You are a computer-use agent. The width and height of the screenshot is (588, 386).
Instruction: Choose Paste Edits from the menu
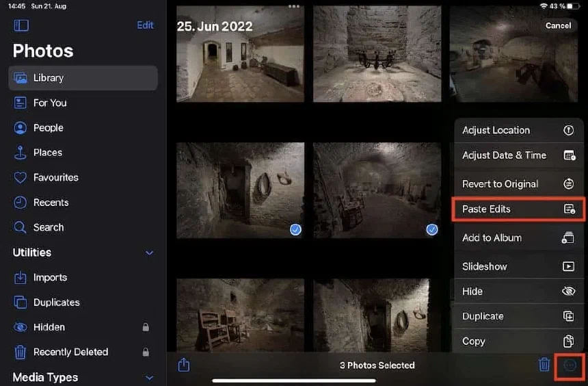pyautogui.click(x=519, y=209)
